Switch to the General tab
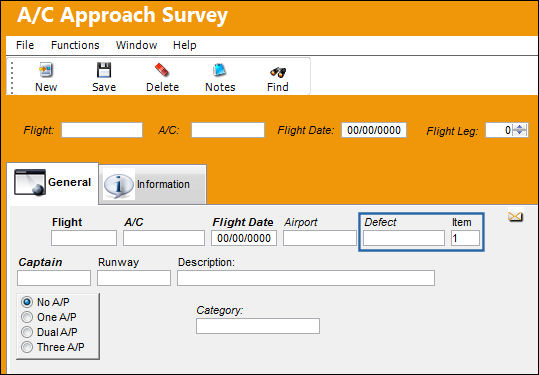 coord(53,183)
